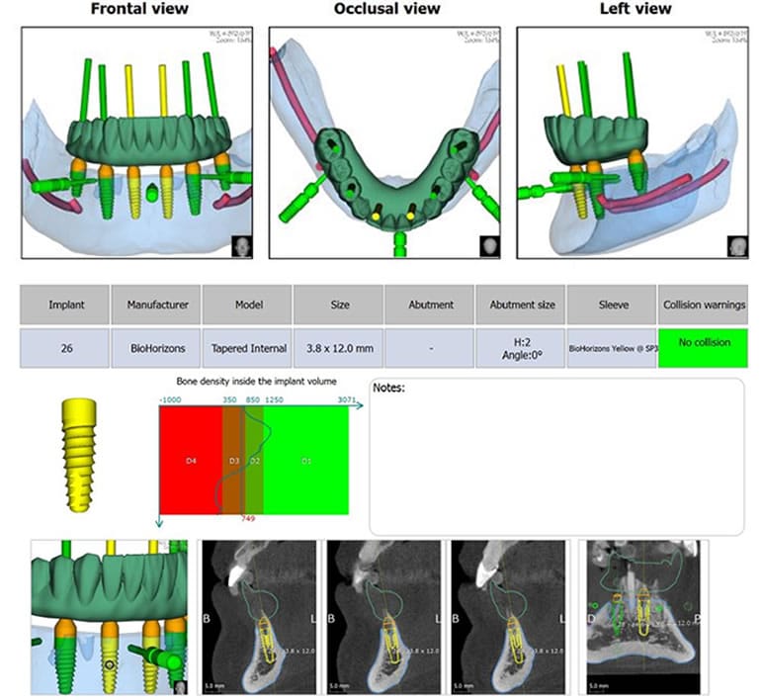
Task: Select the '3.8 x 12.0 mm' size cell
Action: 338,348
